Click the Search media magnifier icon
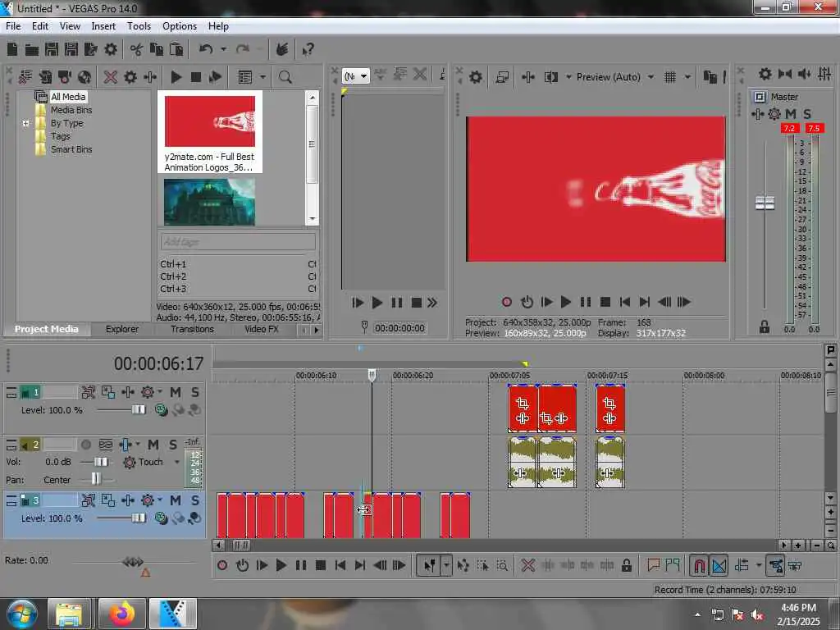This screenshot has width=840, height=630. click(285, 77)
